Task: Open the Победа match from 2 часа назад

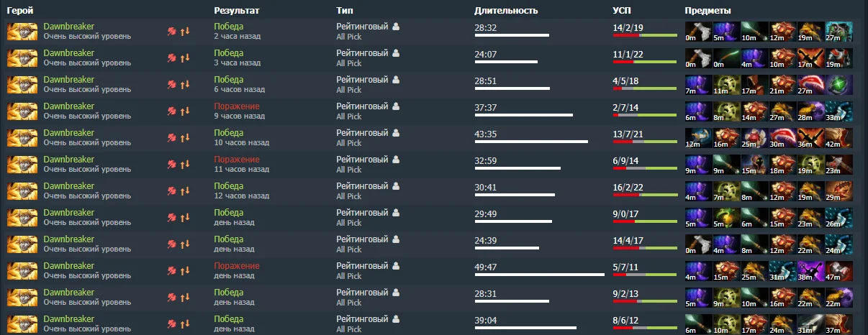Action: click(x=228, y=27)
